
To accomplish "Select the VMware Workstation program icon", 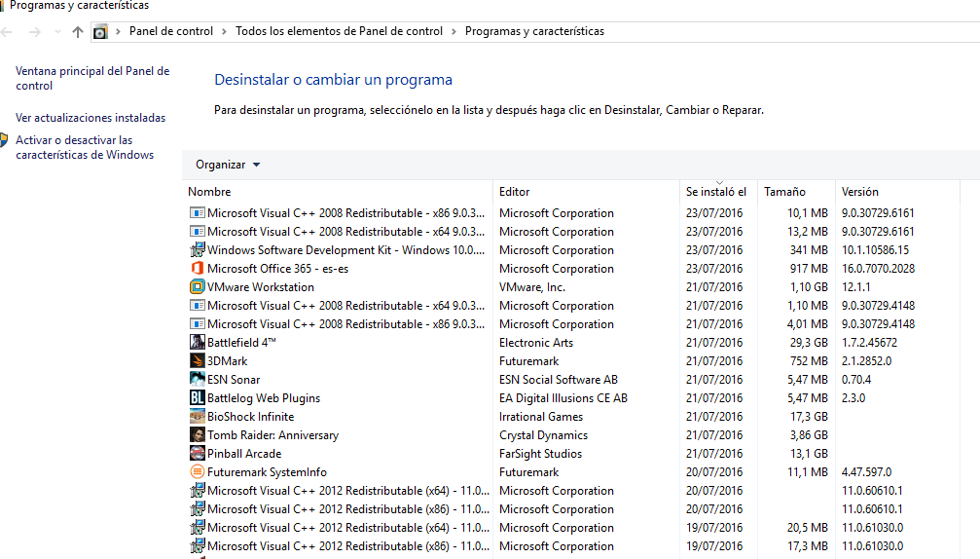I will (198, 287).
